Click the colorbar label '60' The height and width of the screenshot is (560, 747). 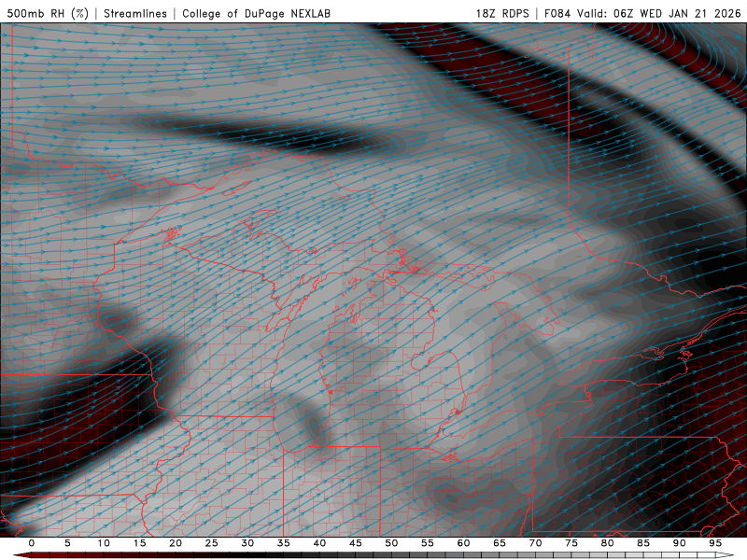coord(463,543)
